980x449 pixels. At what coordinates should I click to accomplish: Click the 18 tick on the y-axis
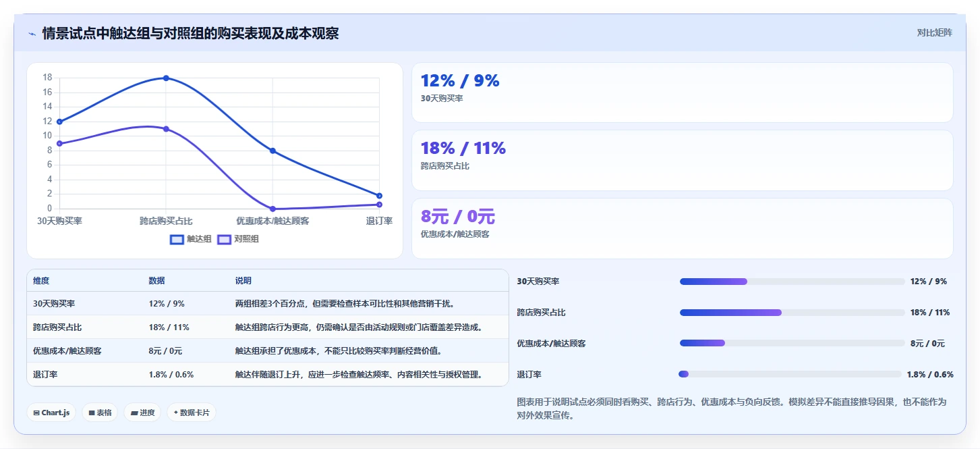(47, 78)
